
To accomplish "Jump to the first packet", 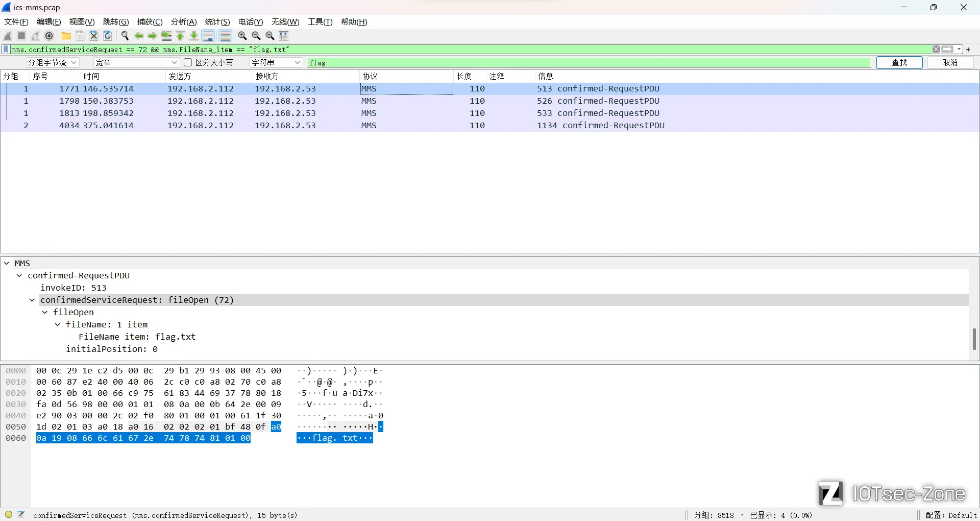I will pos(180,36).
